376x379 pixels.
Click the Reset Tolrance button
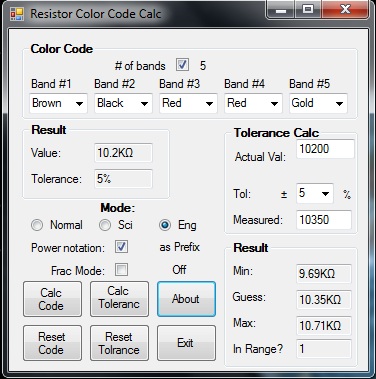(x=119, y=343)
